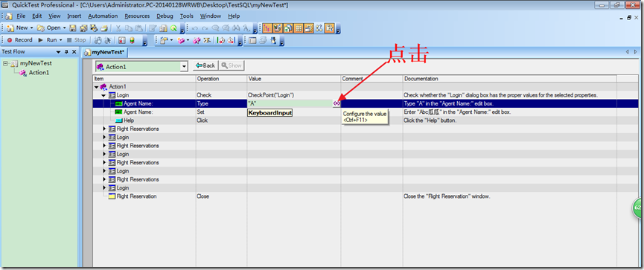The width and height of the screenshot is (644, 270).
Task: Click the traffic light icon in toolbar
Action: [x=133, y=40]
